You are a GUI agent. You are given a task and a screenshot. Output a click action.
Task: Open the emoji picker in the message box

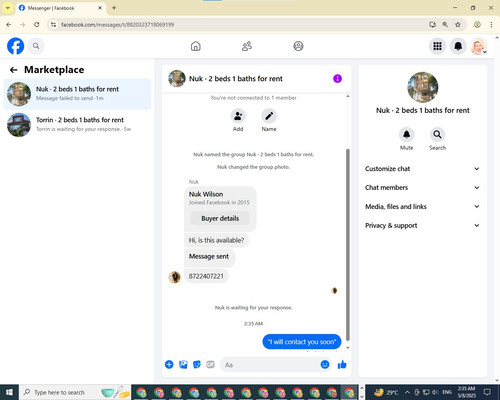[x=325, y=365]
